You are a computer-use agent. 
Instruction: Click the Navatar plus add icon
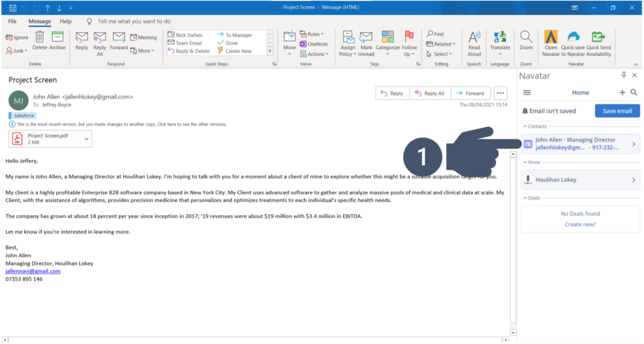[622, 93]
